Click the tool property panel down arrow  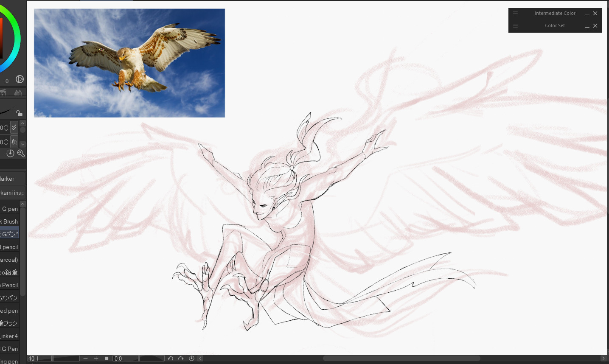point(23,144)
